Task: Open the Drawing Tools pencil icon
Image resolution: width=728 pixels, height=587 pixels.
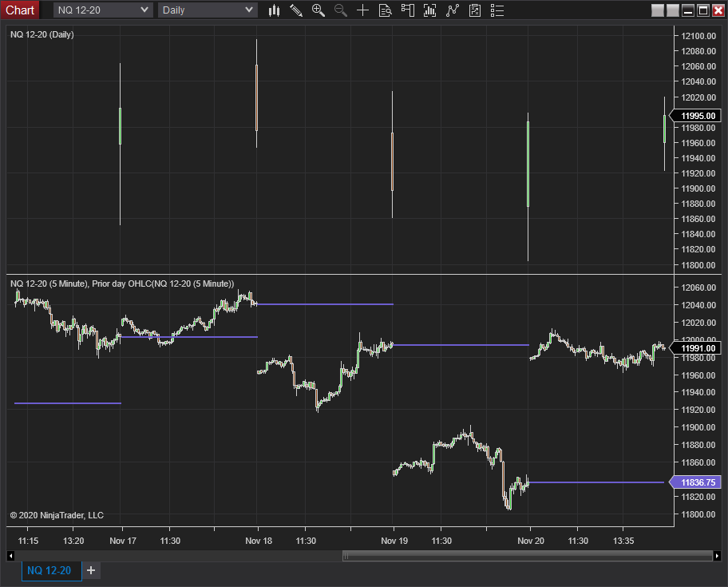Action: [296, 10]
